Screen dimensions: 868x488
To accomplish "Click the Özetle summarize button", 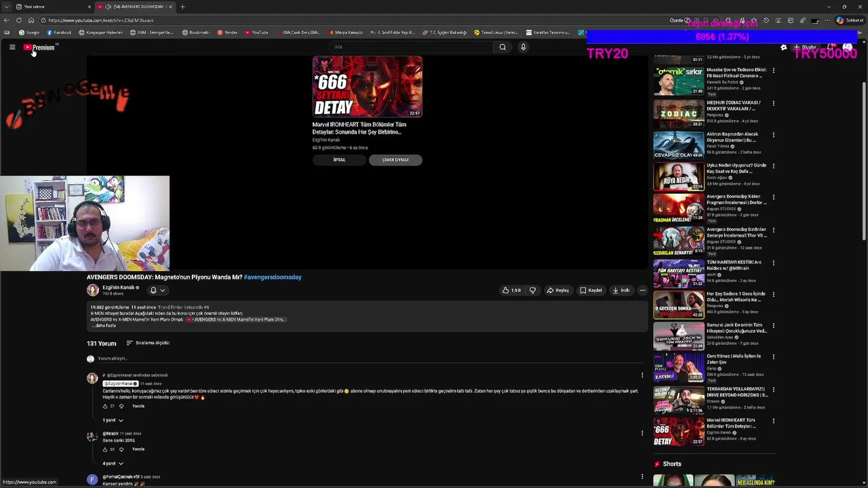I will click(x=679, y=20).
